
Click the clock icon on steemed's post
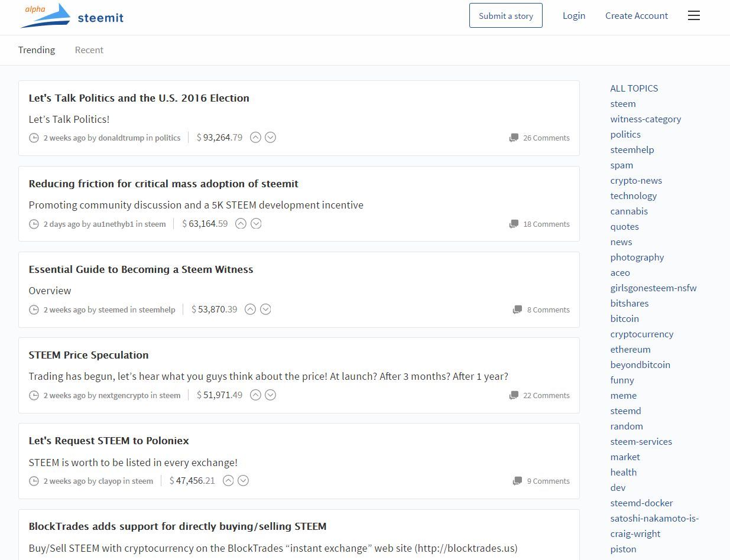tap(34, 310)
